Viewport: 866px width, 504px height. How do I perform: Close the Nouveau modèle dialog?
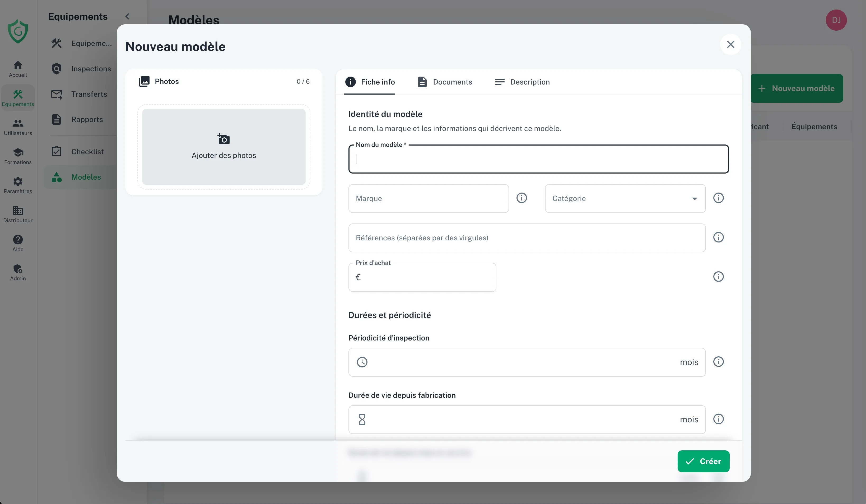click(x=730, y=44)
